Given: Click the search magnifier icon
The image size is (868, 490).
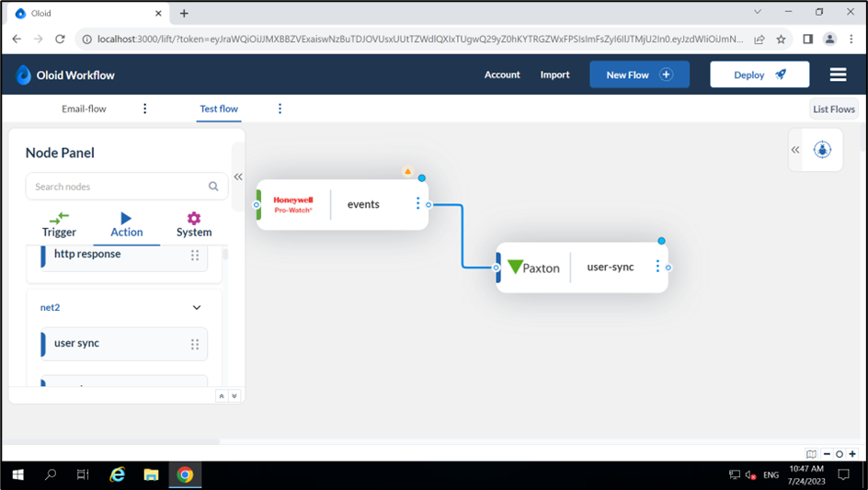Looking at the screenshot, I should [x=213, y=187].
